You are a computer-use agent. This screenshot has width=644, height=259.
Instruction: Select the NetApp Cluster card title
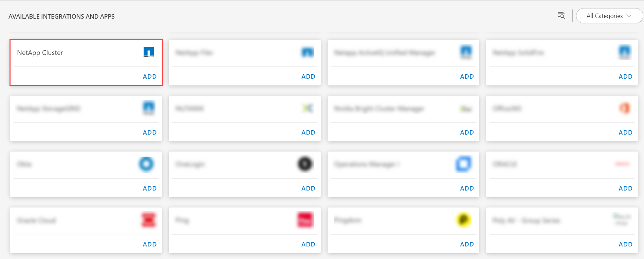click(x=40, y=53)
